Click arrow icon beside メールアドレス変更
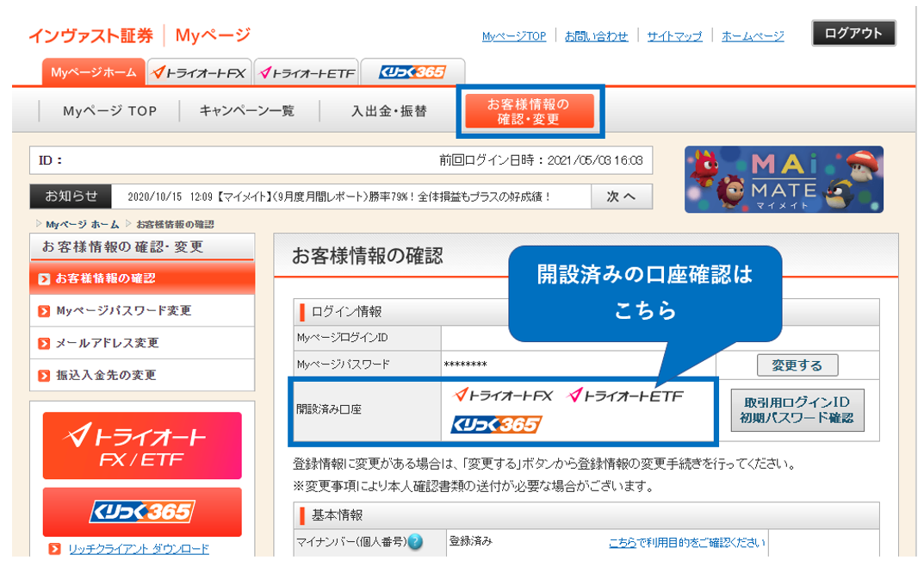Viewport: 924px width, 561px height. point(44,343)
